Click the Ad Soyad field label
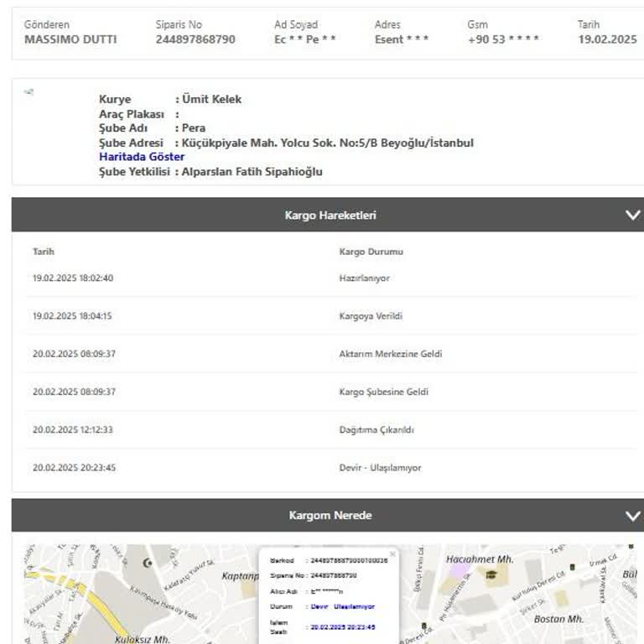The image size is (644, 644). [296, 24]
